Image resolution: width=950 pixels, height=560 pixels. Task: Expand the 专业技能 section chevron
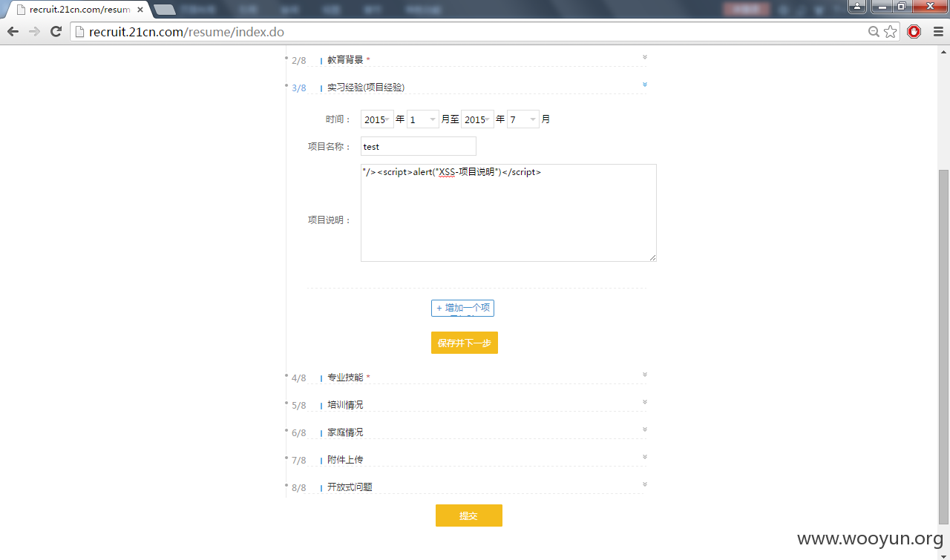(644, 374)
